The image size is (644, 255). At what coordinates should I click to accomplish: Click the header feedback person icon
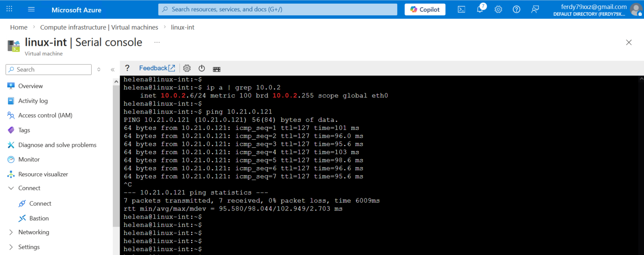[x=535, y=9]
